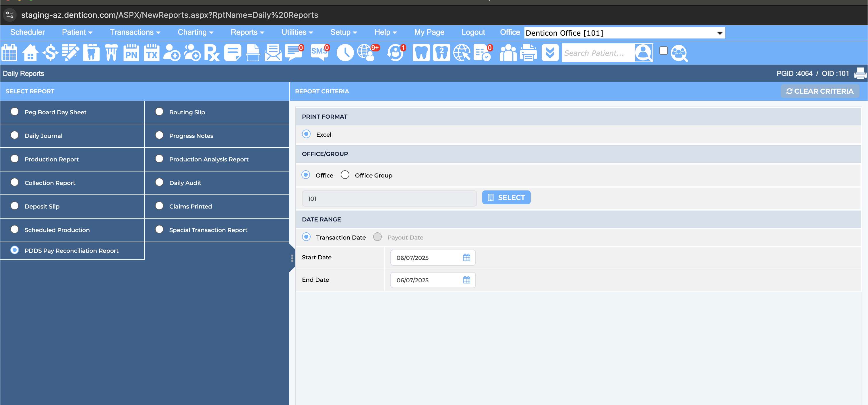Click the print icon beside OID :101

pos(860,73)
